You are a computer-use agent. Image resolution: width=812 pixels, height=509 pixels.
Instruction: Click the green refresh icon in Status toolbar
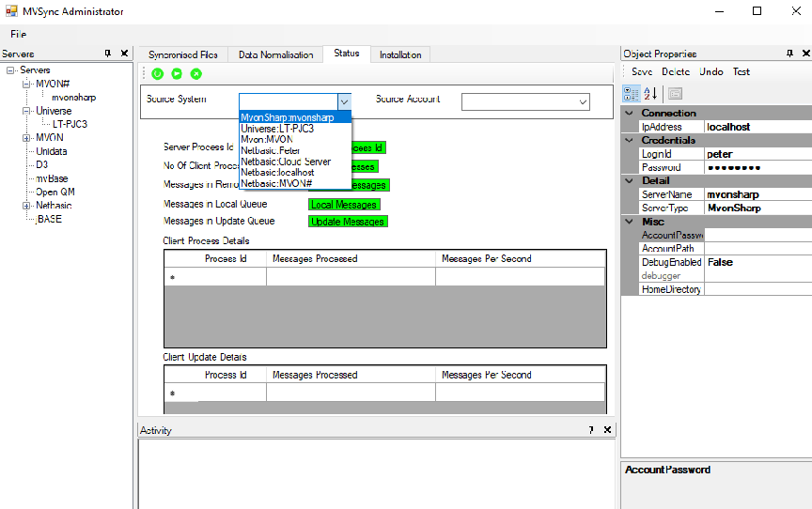click(158, 74)
